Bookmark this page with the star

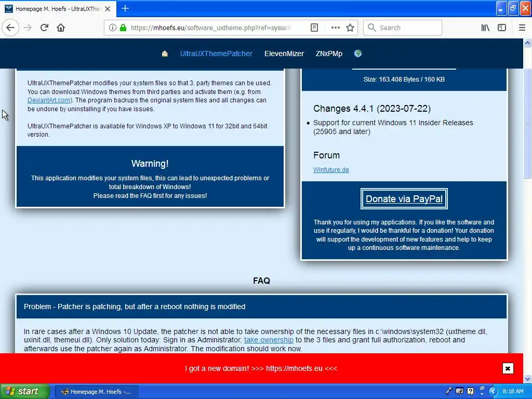(350, 28)
